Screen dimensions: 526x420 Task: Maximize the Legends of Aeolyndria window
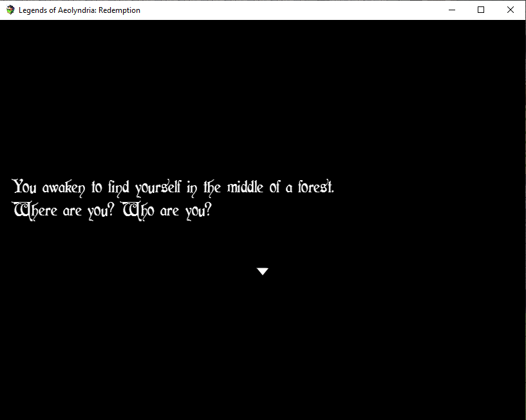click(481, 10)
